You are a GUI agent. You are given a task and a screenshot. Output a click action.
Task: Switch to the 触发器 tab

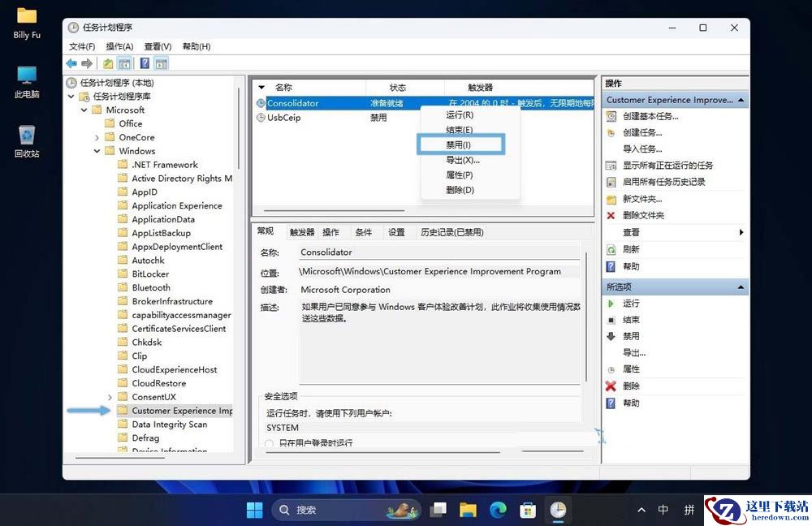pos(302,232)
